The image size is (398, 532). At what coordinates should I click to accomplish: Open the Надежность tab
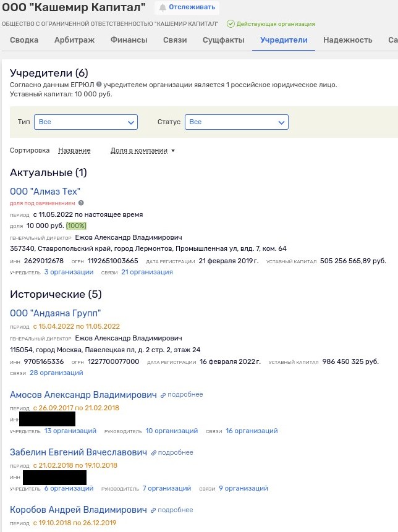tap(348, 40)
